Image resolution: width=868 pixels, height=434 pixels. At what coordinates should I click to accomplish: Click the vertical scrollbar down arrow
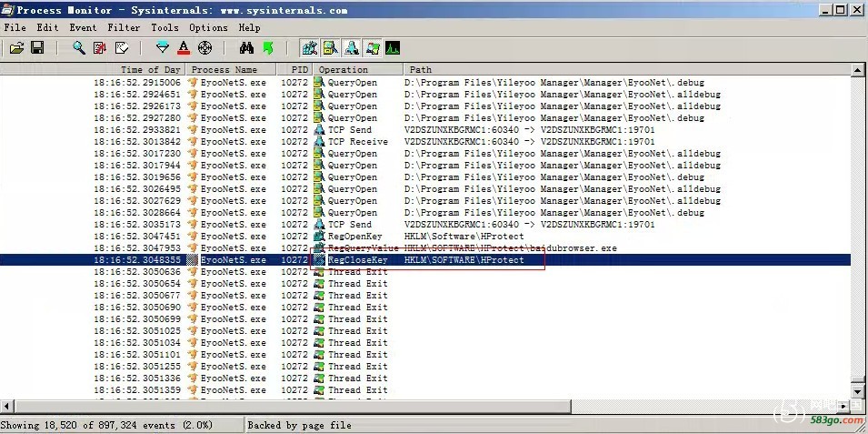[857, 392]
